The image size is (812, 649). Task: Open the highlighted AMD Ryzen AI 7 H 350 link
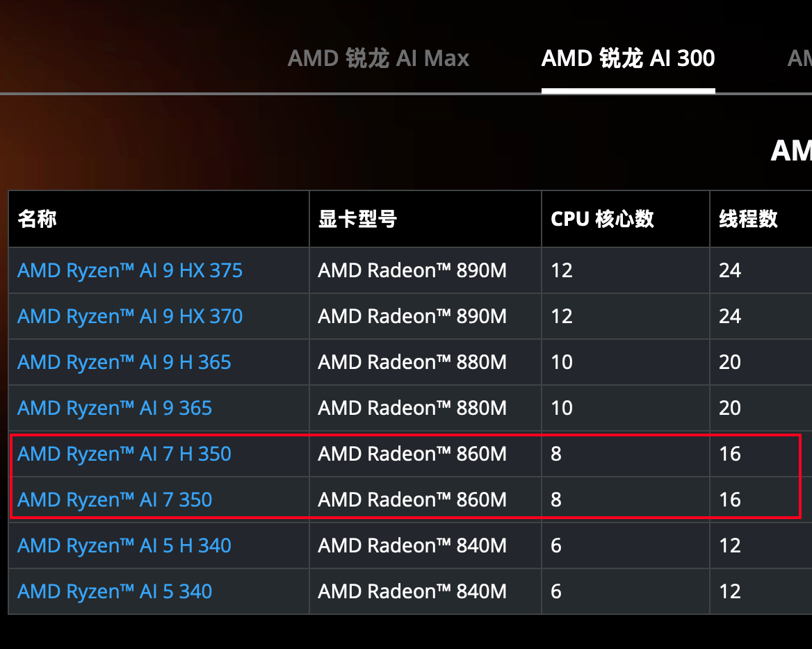(x=124, y=454)
